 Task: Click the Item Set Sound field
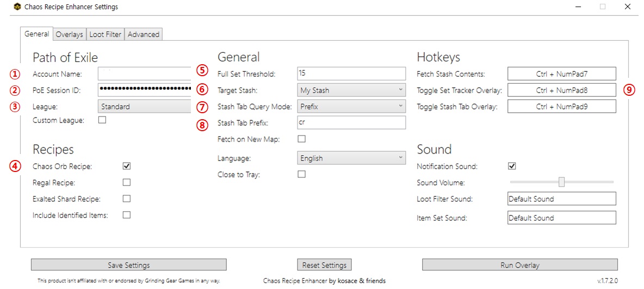tap(562, 218)
